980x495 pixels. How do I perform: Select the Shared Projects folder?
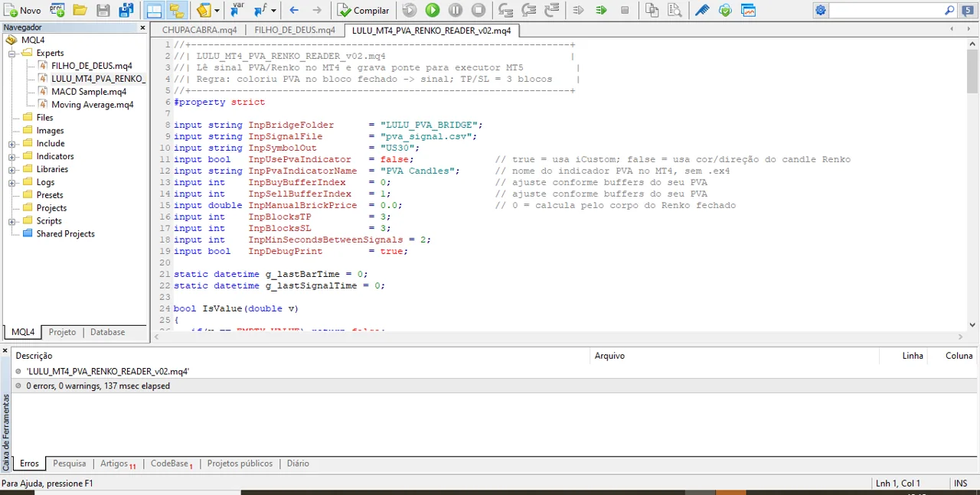coord(65,234)
